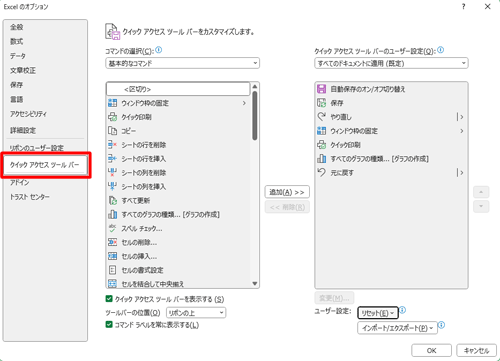Expand ウィンドウ枠の固定 arrow in right list
This screenshot has height=361, width=500.
[462, 131]
